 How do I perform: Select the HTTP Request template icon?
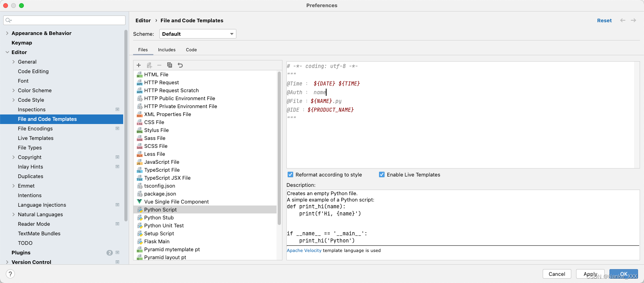pos(139,83)
